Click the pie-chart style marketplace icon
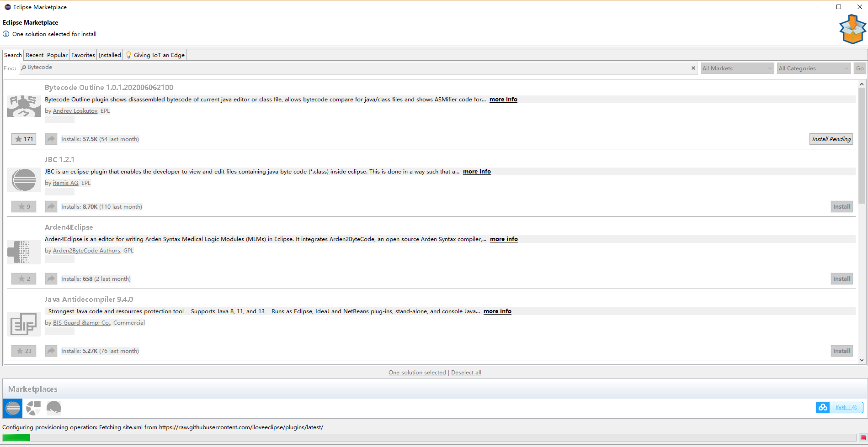868x447 pixels. pos(33,408)
